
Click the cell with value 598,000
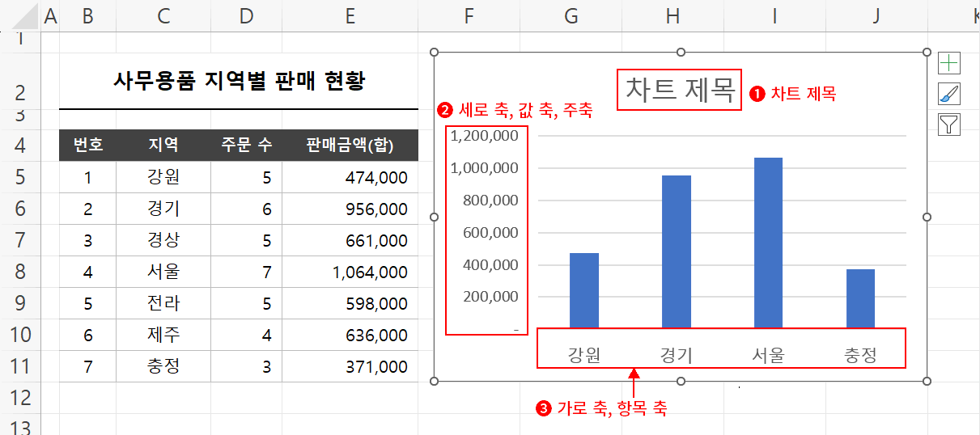point(350,303)
